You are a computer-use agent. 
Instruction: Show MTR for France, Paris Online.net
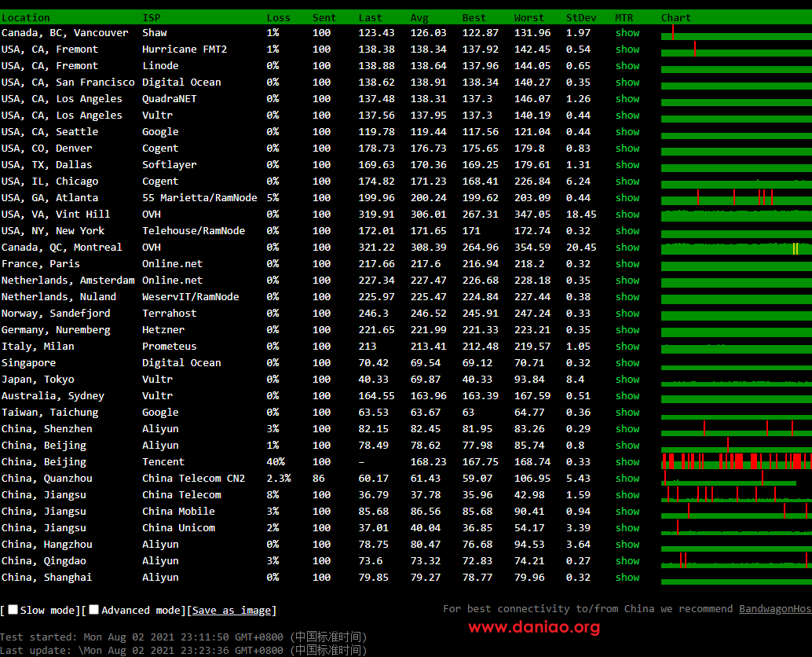coord(627,264)
